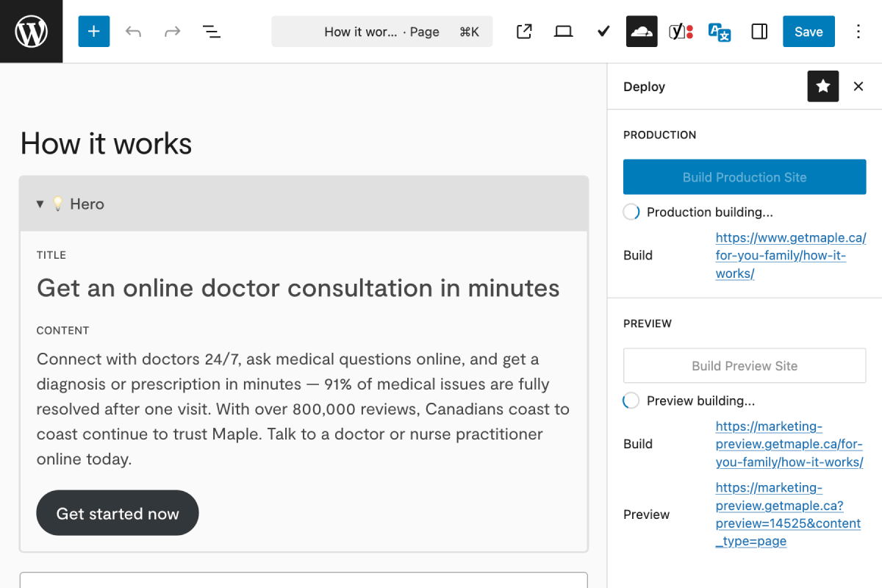882x588 pixels.
Task: Click the Production building status text
Action: click(710, 212)
